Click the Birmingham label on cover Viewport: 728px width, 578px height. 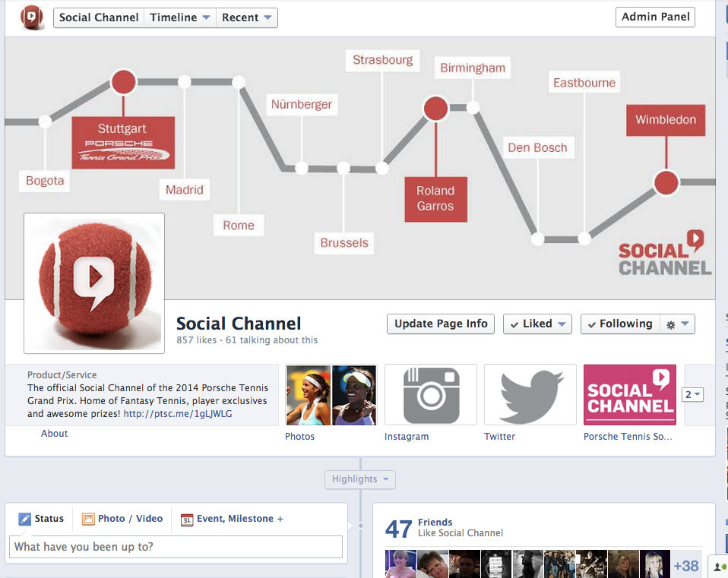coord(473,68)
